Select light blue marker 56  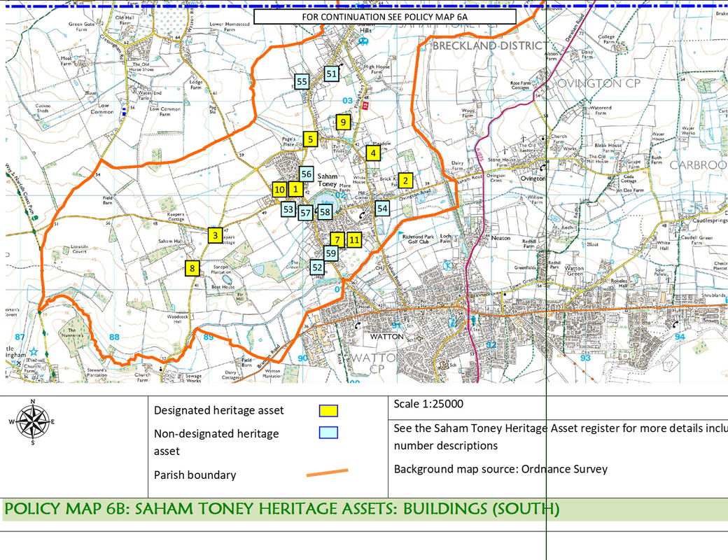tap(306, 174)
